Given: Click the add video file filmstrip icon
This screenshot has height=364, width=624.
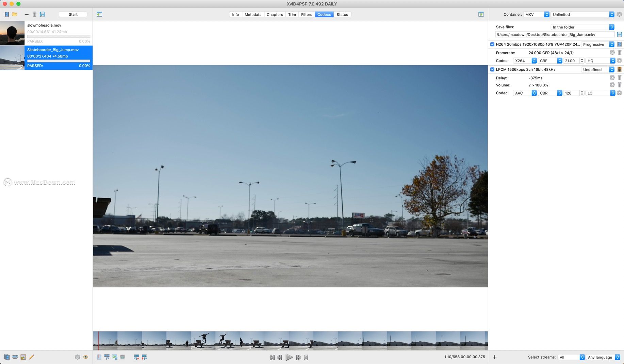Looking at the screenshot, I should 7,14.
